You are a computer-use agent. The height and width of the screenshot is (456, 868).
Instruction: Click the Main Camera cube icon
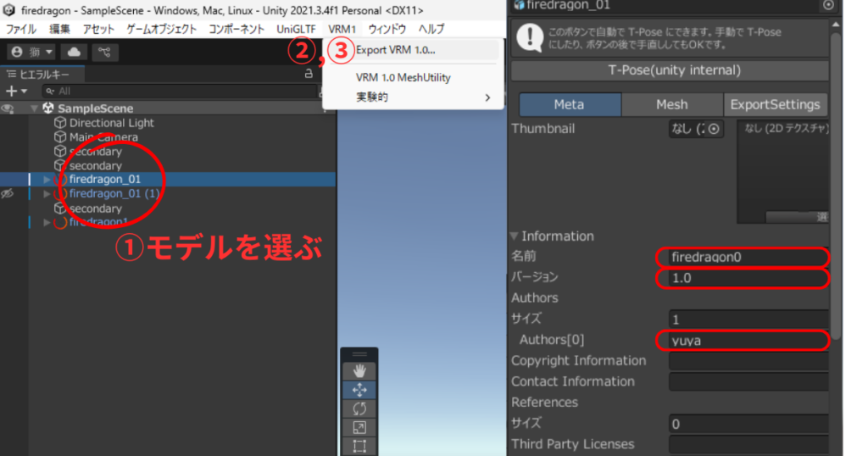pos(60,136)
